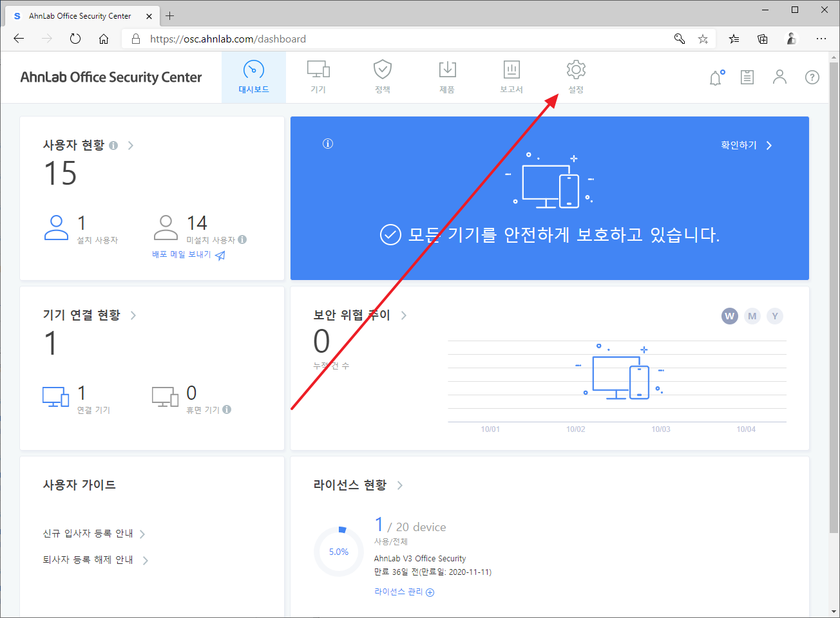This screenshot has height=618, width=840.
Task: Open the notes list icon in header
Action: click(x=747, y=78)
